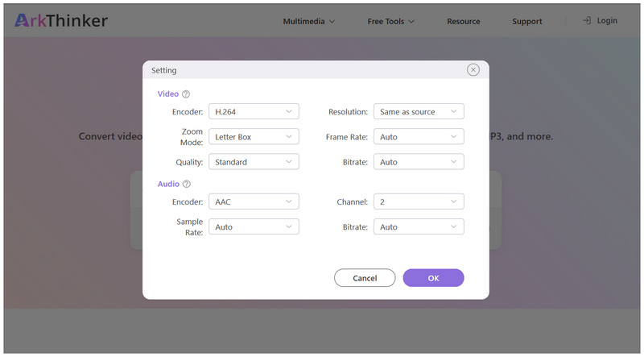This screenshot has width=644, height=357.
Task: Open the Free Tools menu
Action: pyautogui.click(x=390, y=22)
